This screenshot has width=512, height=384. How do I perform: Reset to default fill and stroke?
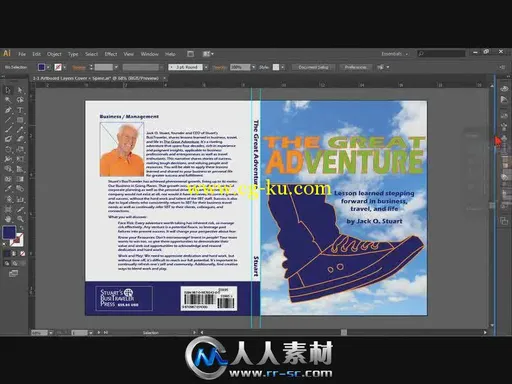click(5, 244)
